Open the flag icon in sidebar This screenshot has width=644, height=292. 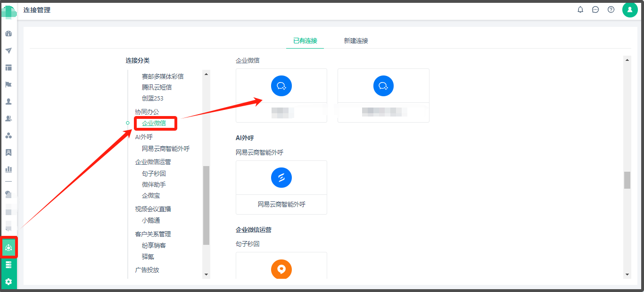point(8,84)
